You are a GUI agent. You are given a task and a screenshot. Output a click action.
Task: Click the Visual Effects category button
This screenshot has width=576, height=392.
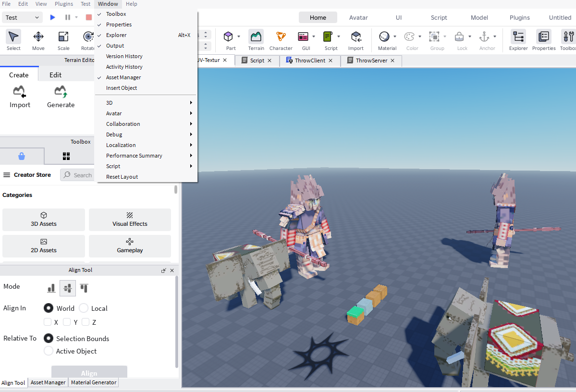coord(130,220)
